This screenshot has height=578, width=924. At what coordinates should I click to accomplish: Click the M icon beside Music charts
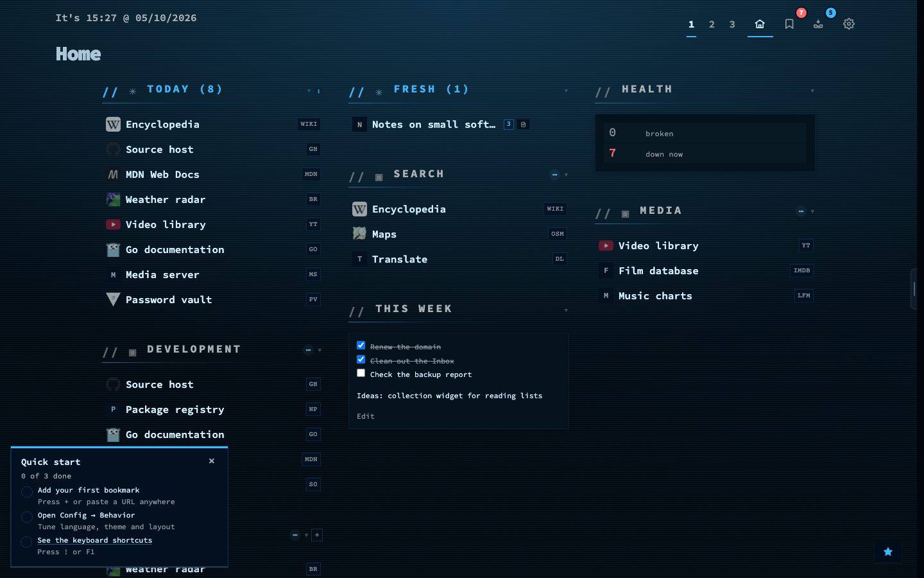tap(606, 296)
